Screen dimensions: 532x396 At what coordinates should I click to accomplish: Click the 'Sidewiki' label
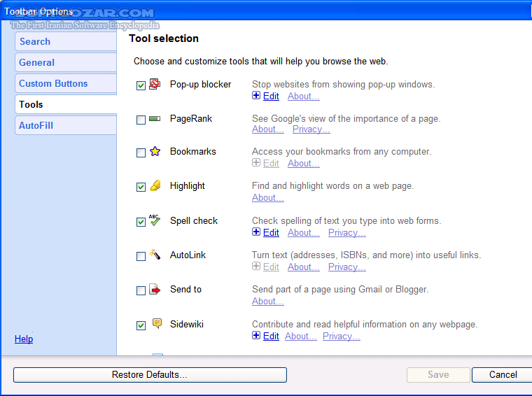click(187, 324)
